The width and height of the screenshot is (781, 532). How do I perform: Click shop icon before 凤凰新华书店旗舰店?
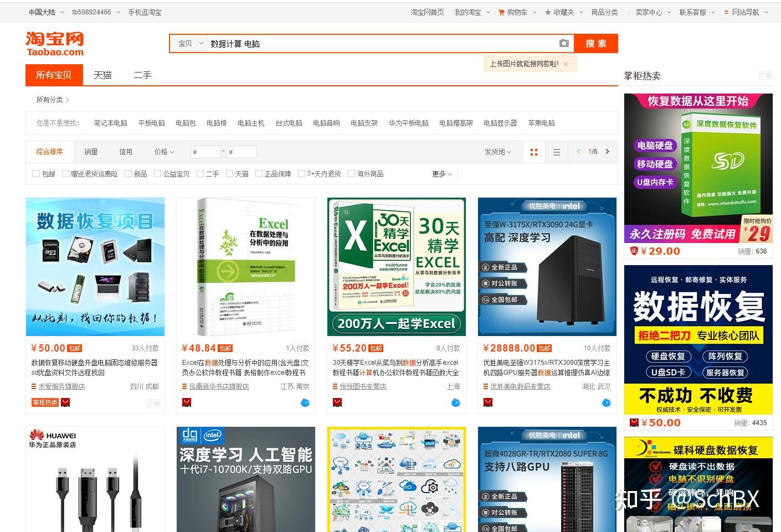click(184, 386)
